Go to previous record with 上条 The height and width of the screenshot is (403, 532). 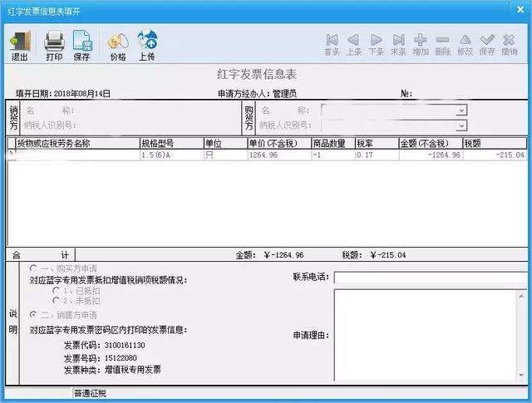point(353,45)
